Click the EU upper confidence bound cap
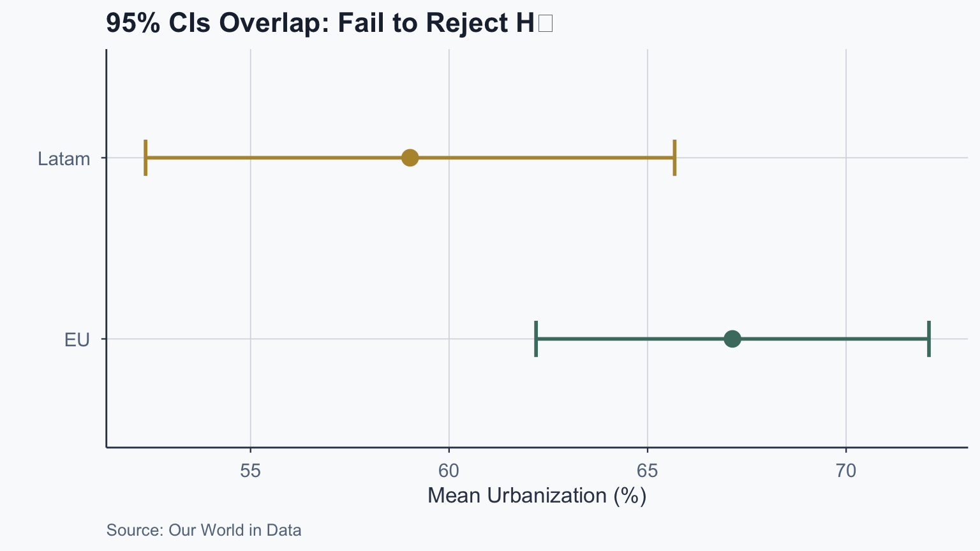The image size is (980, 551). [x=929, y=339]
